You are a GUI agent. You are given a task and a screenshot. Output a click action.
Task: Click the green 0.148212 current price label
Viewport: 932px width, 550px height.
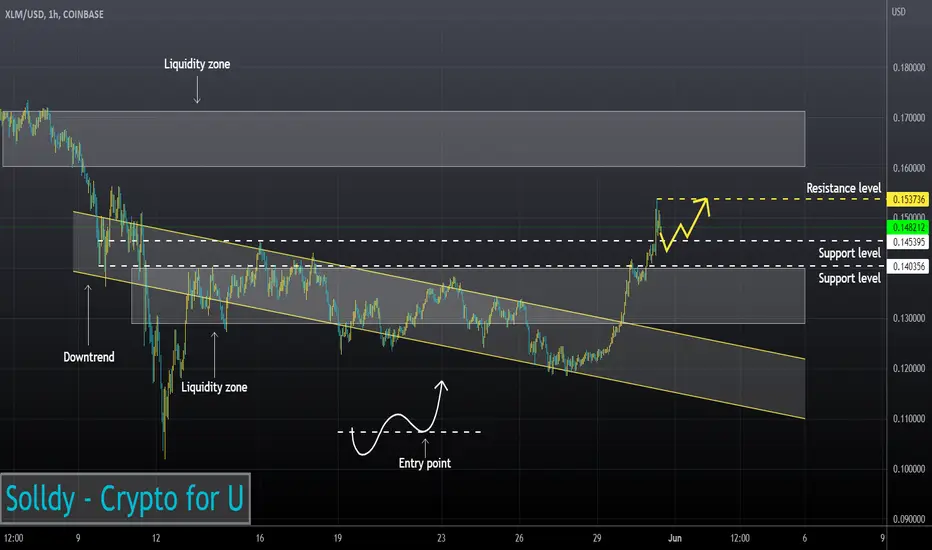coord(908,227)
